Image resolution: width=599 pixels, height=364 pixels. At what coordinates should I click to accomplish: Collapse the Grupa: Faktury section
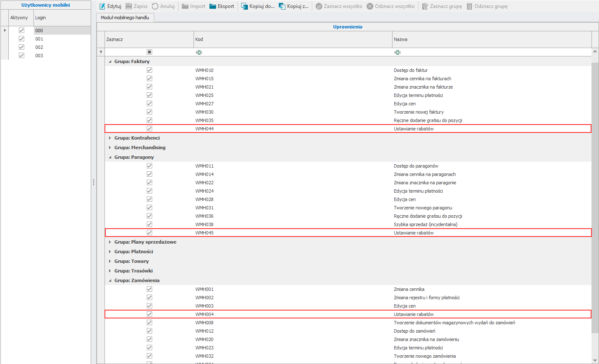point(110,61)
